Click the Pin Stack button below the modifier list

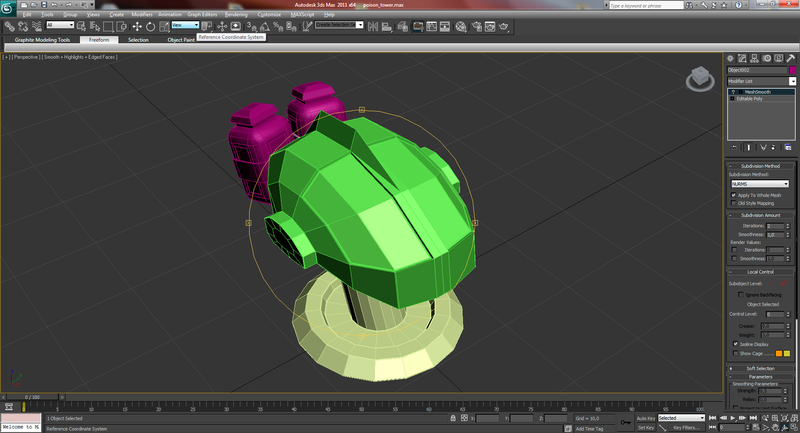(734, 147)
